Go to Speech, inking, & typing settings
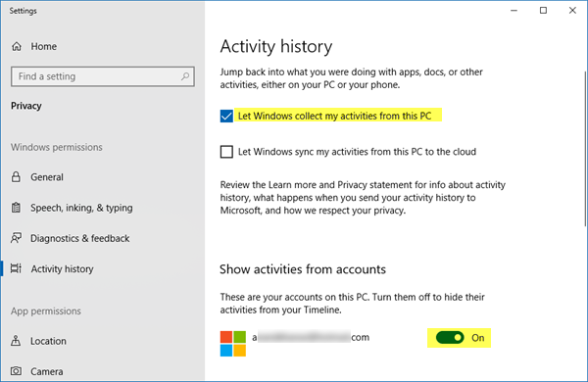The width and height of the screenshot is (588, 382). coord(81,208)
